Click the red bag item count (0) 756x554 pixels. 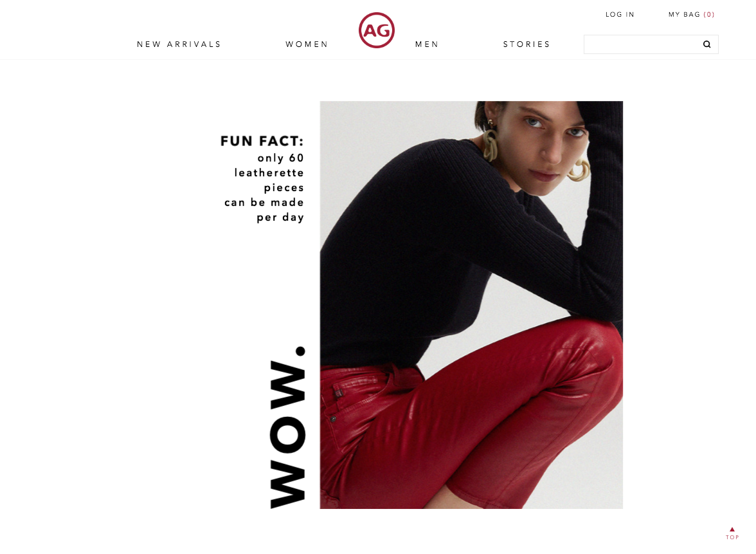coord(708,14)
